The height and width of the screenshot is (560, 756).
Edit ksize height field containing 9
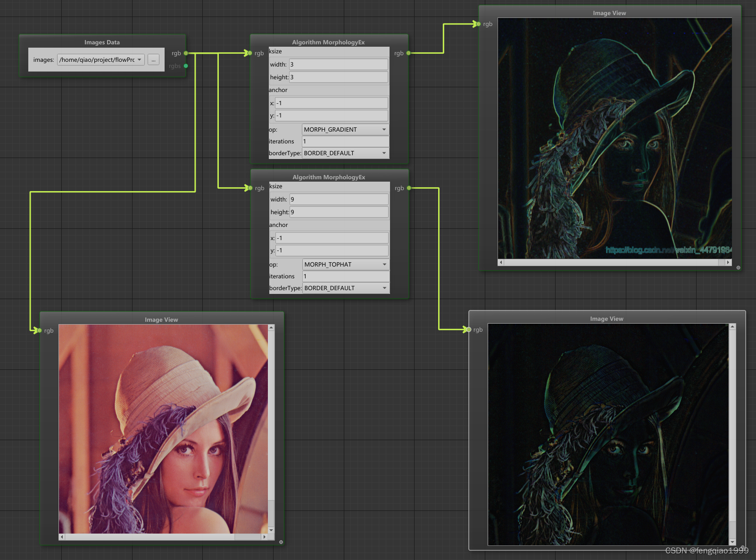click(x=339, y=212)
